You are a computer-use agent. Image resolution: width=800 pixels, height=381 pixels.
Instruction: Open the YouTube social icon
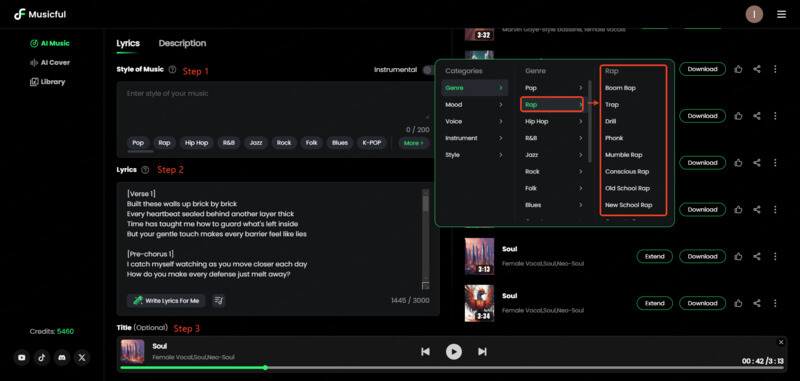click(x=21, y=358)
